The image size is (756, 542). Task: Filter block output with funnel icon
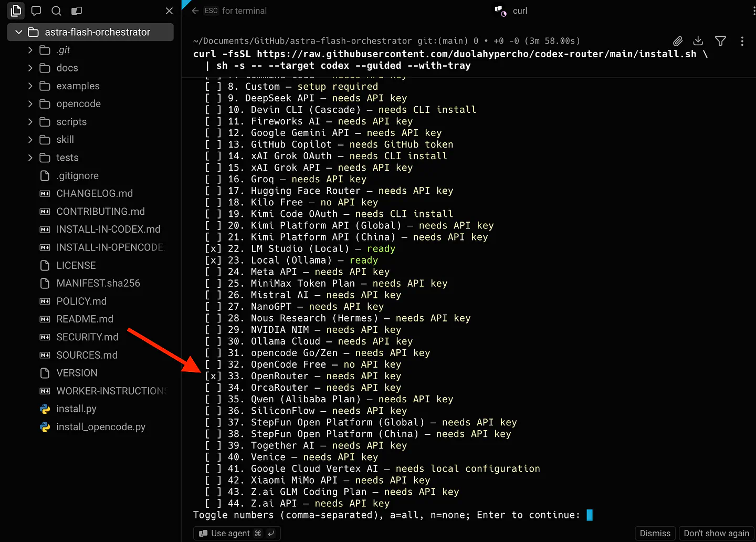720,41
